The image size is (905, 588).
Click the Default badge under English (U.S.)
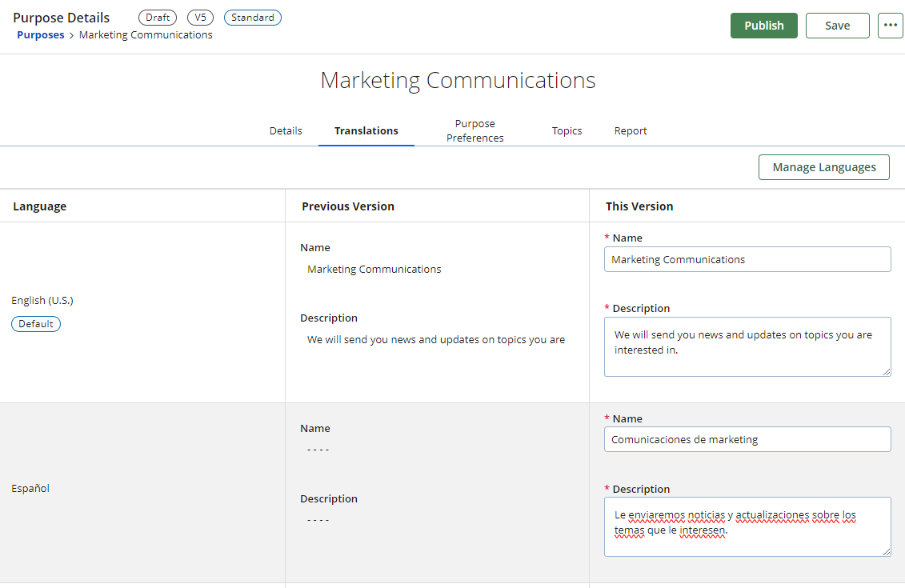tap(36, 324)
